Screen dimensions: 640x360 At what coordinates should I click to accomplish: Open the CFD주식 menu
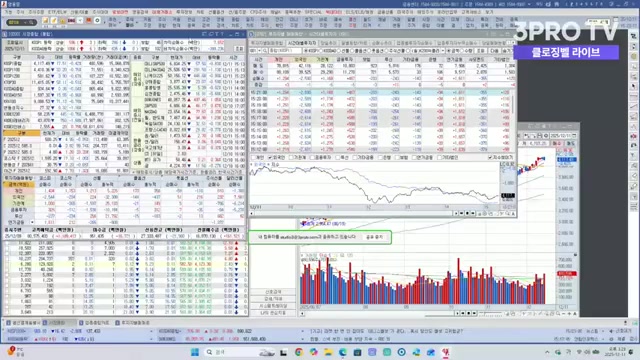tap(258, 13)
